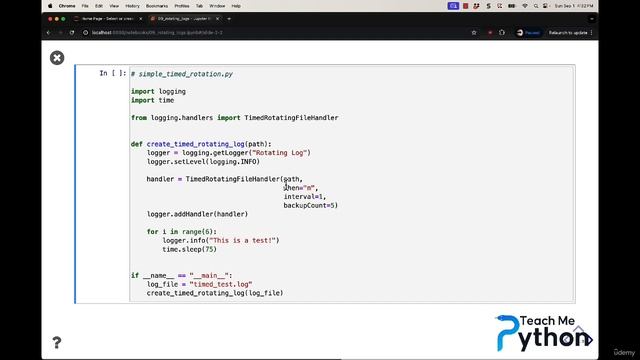Image resolution: width=640 pixels, height=360 pixels.
Task: Click the menu bar date and time
Action: coord(574,6)
